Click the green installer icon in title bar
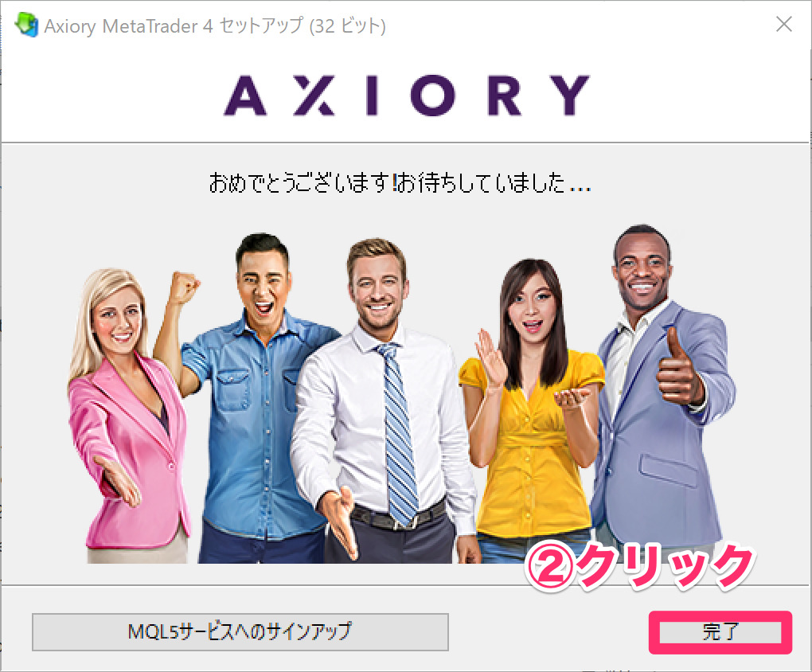The image size is (812, 672). tap(26, 25)
